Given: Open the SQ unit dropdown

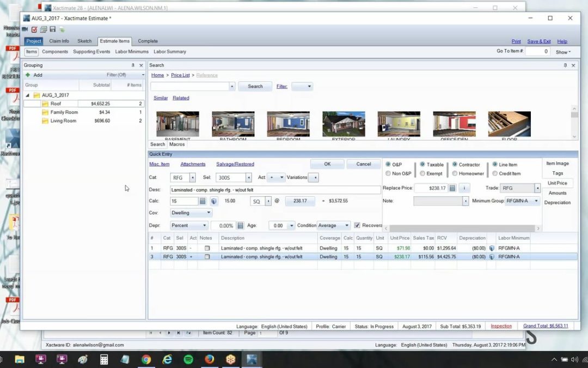Looking at the screenshot, I should coord(268,201).
